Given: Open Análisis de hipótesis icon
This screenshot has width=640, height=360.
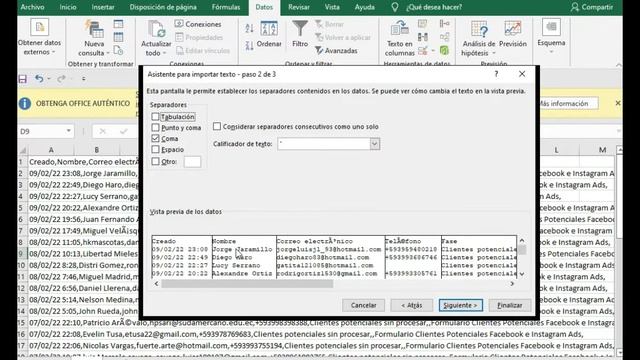Looking at the screenshot, I should [x=479, y=29].
